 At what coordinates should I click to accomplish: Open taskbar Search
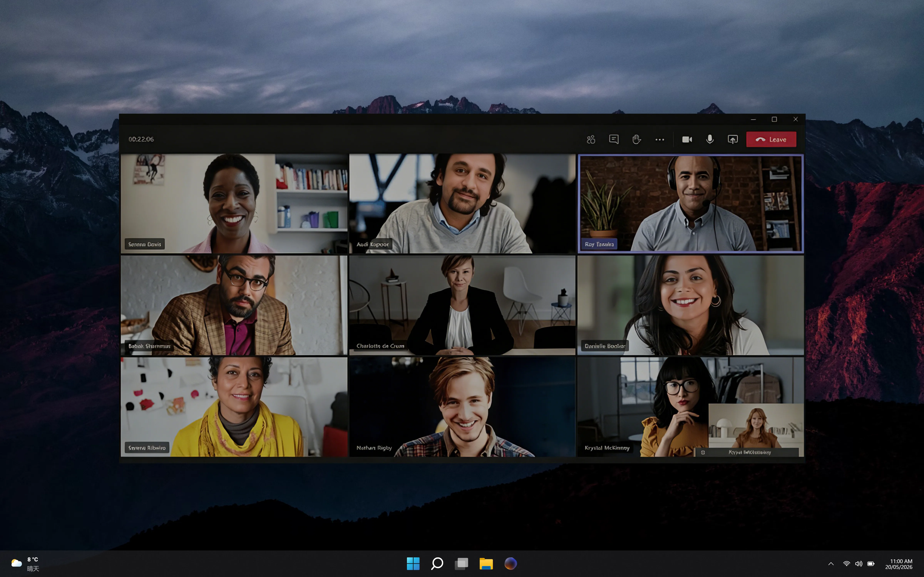tap(437, 563)
